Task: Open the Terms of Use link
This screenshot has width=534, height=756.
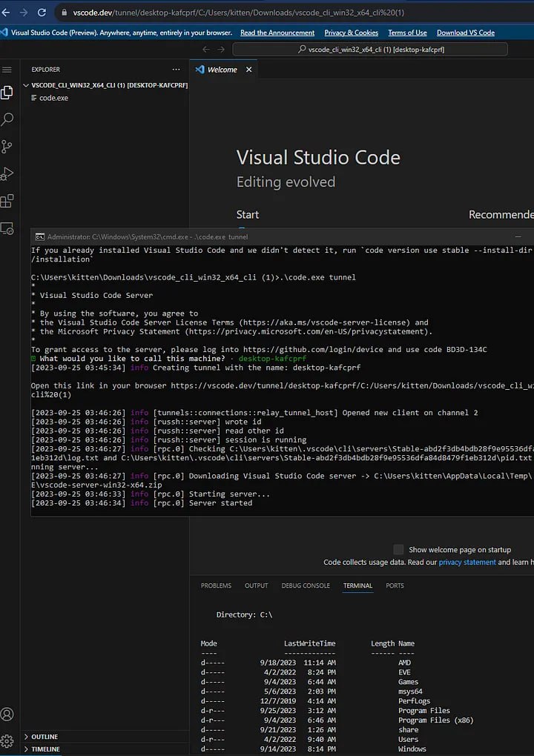Action: pos(408,33)
